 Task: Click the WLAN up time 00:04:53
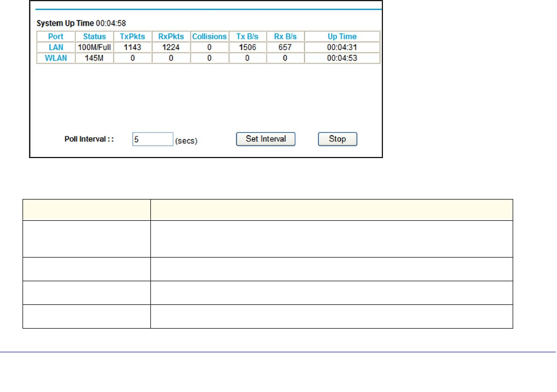point(342,58)
